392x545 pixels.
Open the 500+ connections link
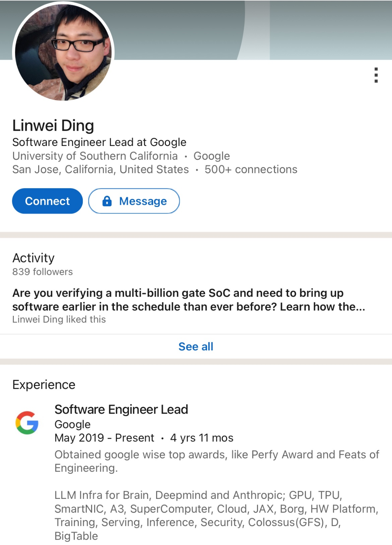pyautogui.click(x=251, y=169)
